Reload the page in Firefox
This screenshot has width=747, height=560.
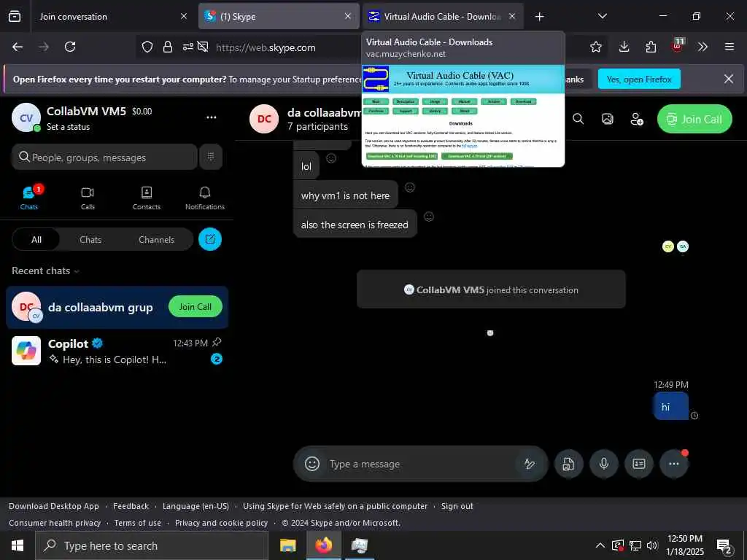coord(70,47)
